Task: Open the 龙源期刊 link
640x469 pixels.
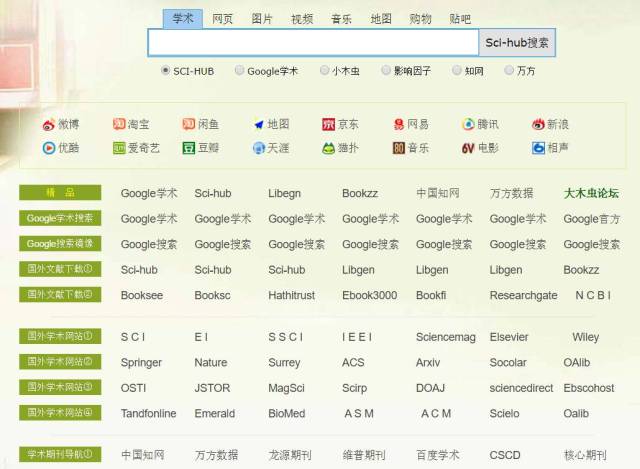Action: 290,455
